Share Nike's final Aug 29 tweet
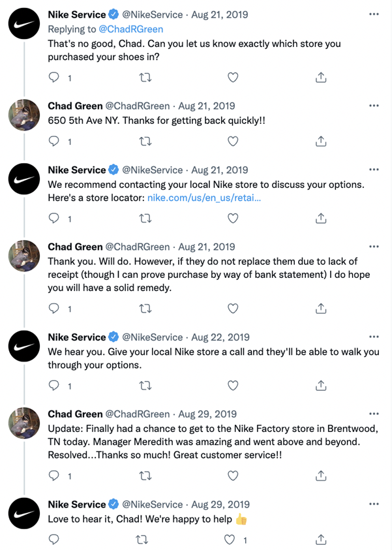Screen dimensions: 392x550 (x=320, y=540)
